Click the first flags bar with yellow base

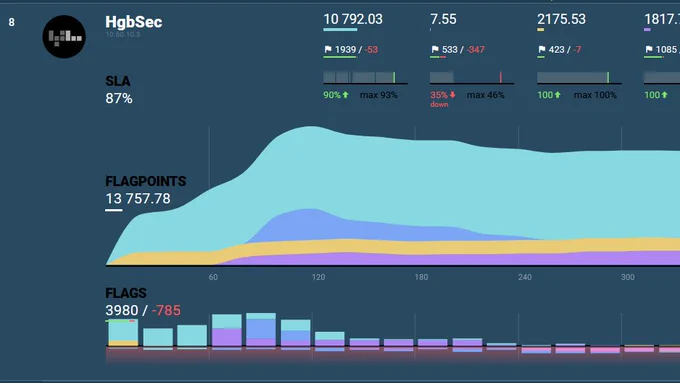[x=123, y=333]
